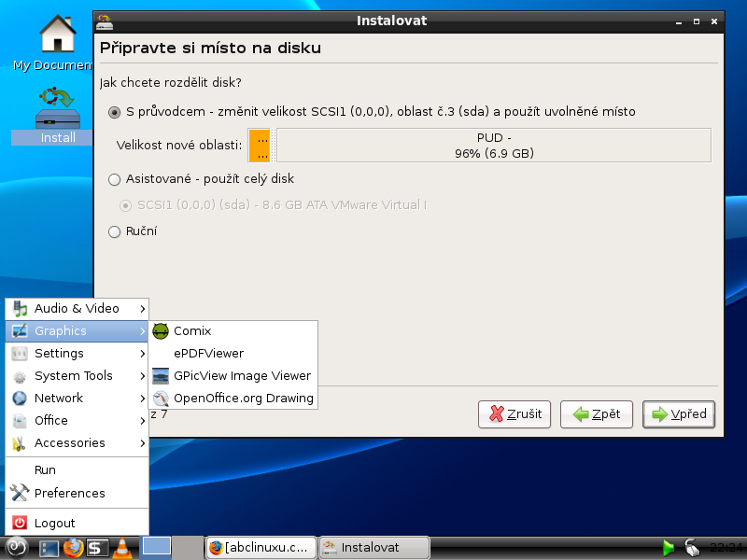Switch to second workspace in pager
The height and width of the screenshot is (560, 747).
pos(188,546)
